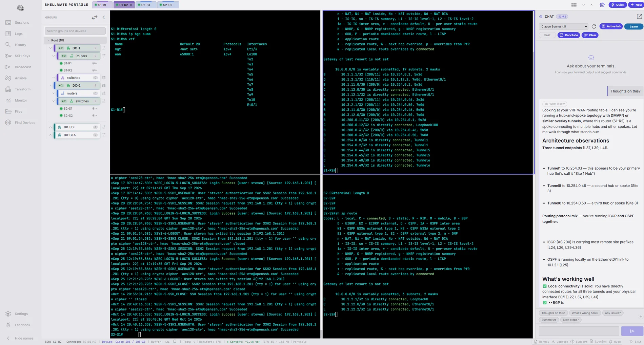Collapse the groups panel with left chevron
The width and height of the screenshot is (644, 345).
coord(104,17)
